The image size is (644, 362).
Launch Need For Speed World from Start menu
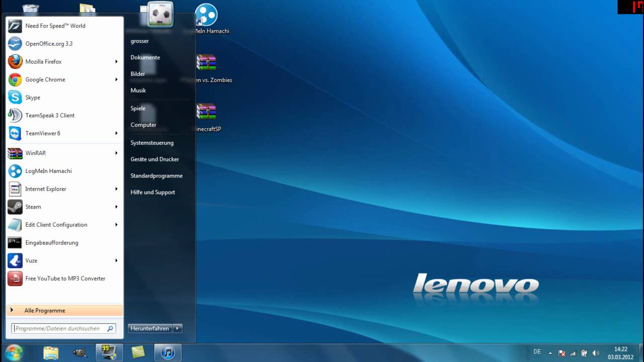click(x=64, y=26)
